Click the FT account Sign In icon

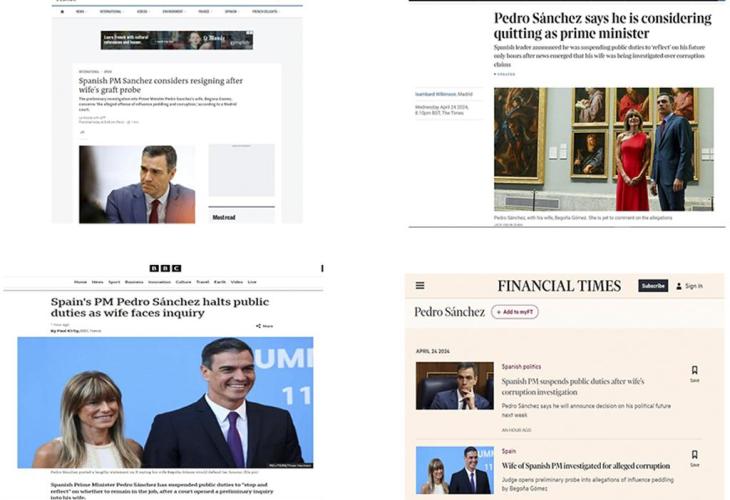(679, 286)
